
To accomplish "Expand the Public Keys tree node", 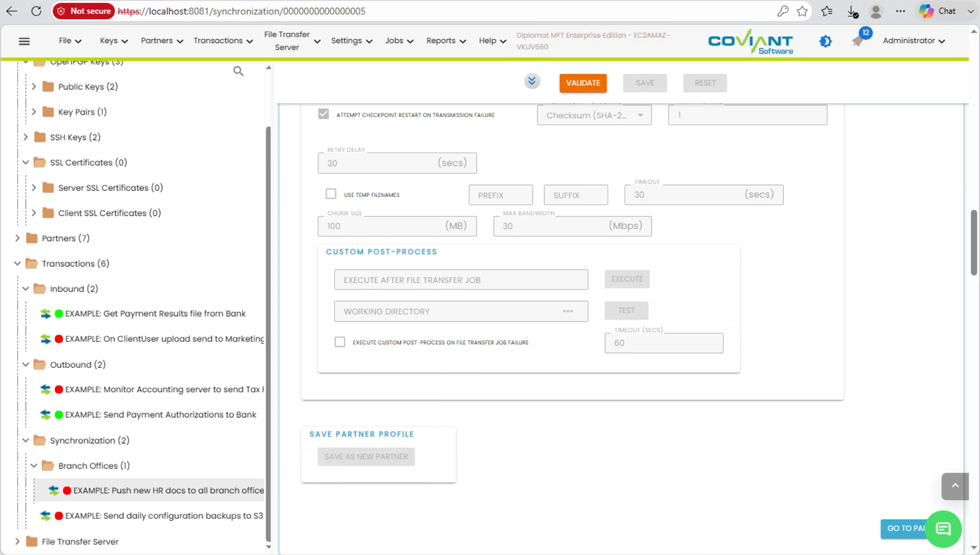I will [34, 87].
